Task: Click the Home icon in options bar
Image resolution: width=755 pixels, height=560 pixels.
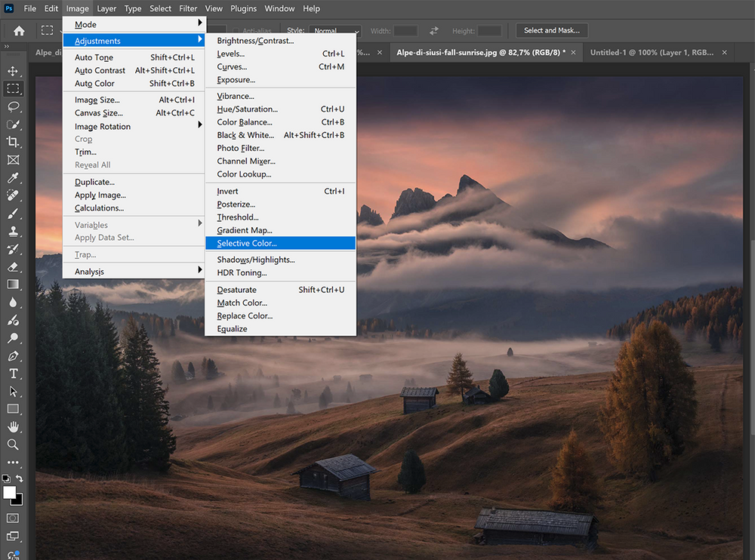Action: tap(19, 31)
